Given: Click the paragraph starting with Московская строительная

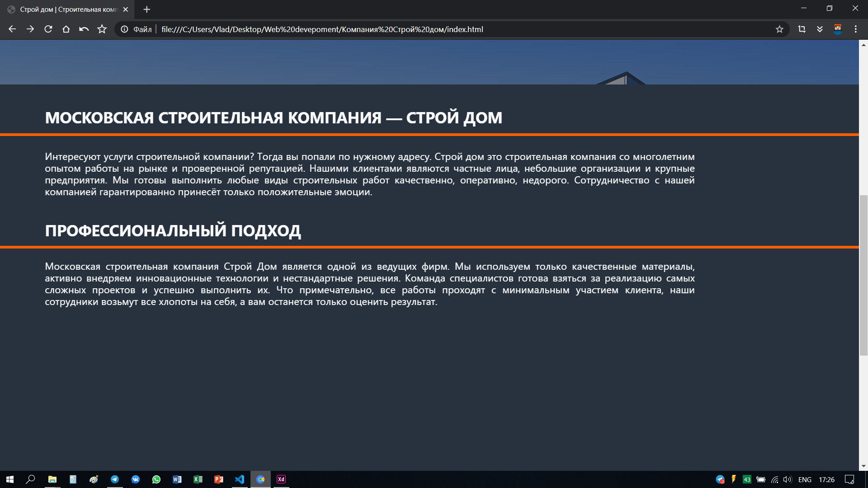Looking at the screenshot, I should point(370,284).
